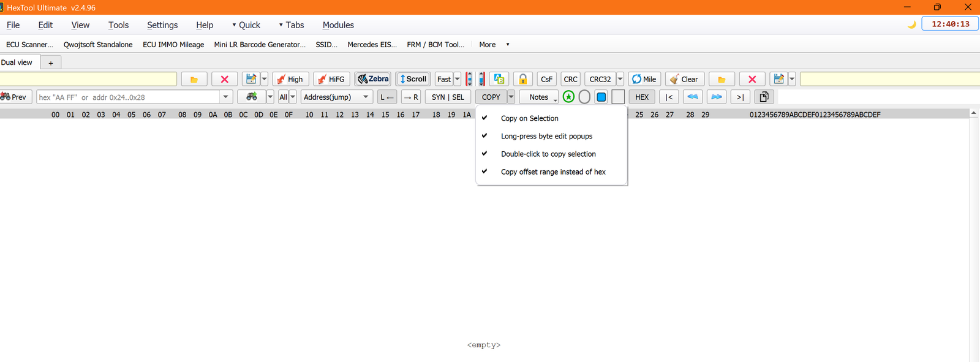Open the CRC32 algorithm dropdown arrow
980x362 pixels.
coord(620,79)
